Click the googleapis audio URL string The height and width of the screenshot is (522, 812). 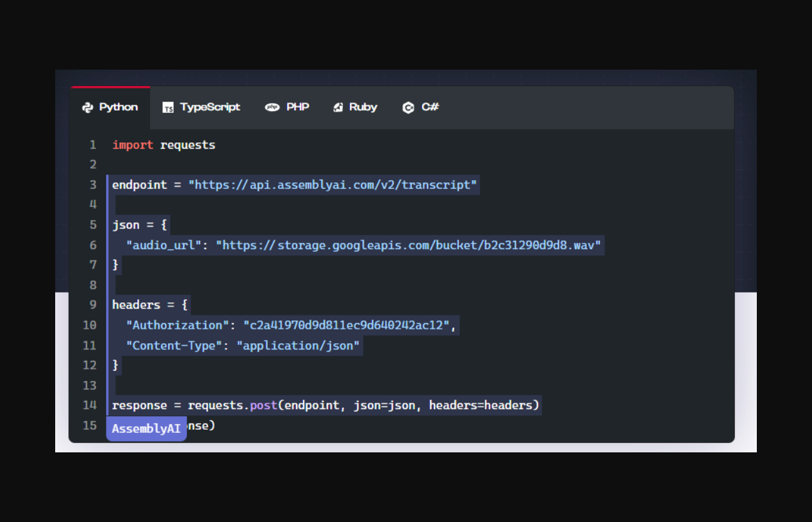[409, 245]
